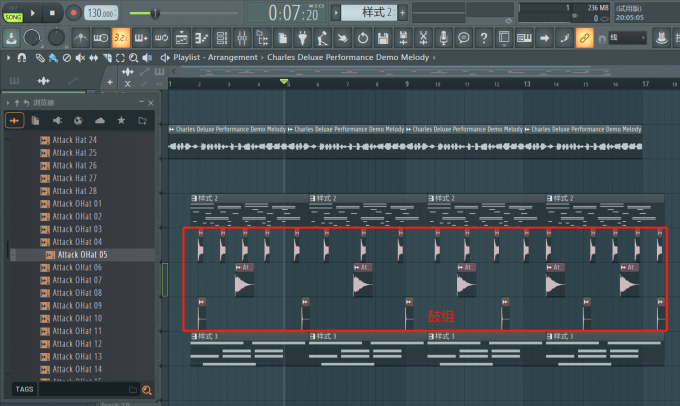
Task: Open browser starred favorites tab
Action: click(x=121, y=121)
